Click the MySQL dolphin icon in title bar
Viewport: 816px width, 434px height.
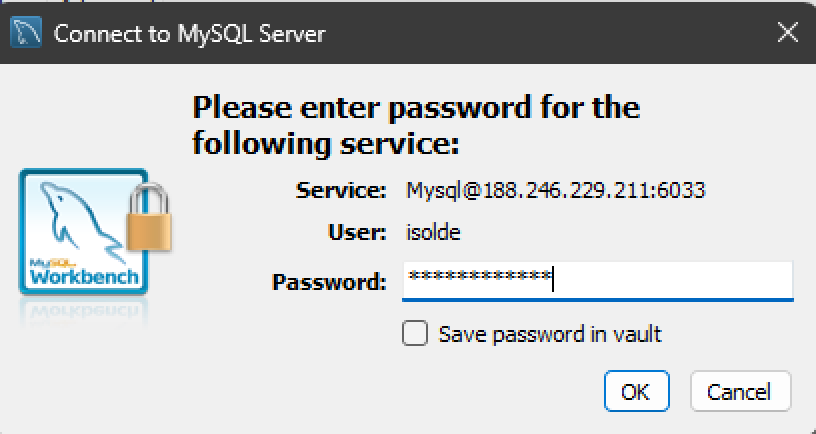[x=26, y=33]
